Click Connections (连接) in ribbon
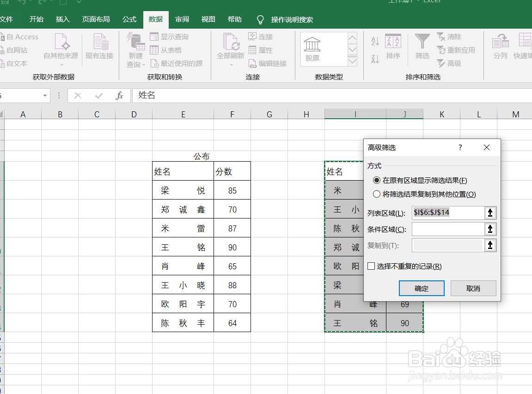The image size is (532, 394). tap(261, 36)
